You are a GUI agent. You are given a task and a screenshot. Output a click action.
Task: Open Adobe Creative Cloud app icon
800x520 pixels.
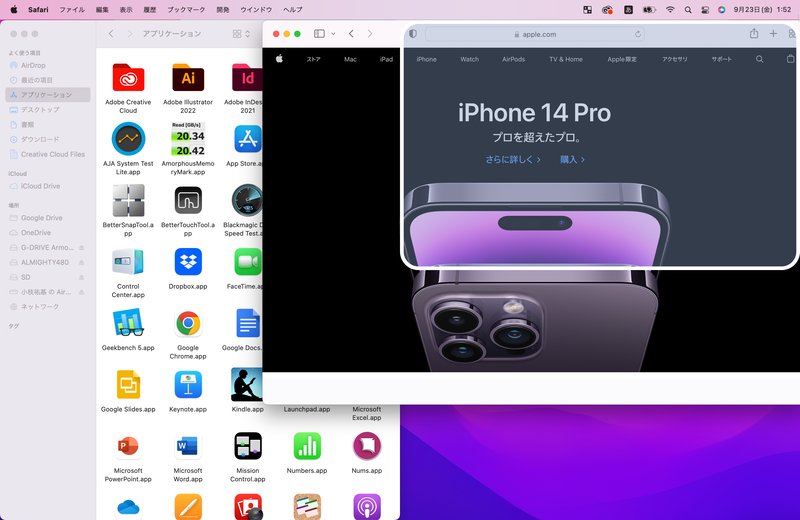(x=128, y=78)
